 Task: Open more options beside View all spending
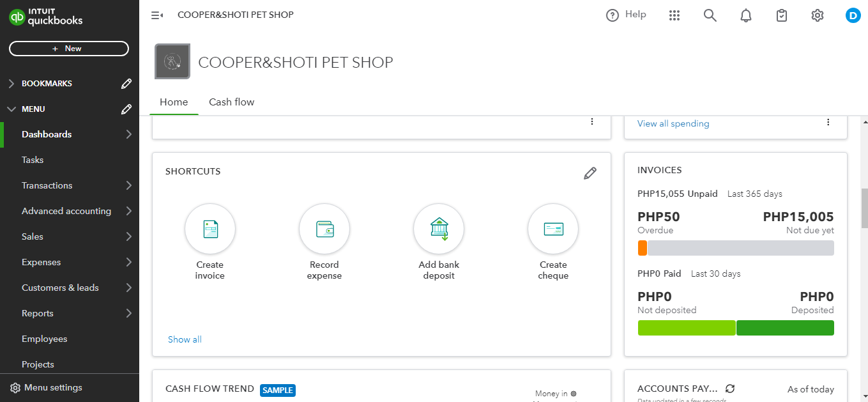828,122
